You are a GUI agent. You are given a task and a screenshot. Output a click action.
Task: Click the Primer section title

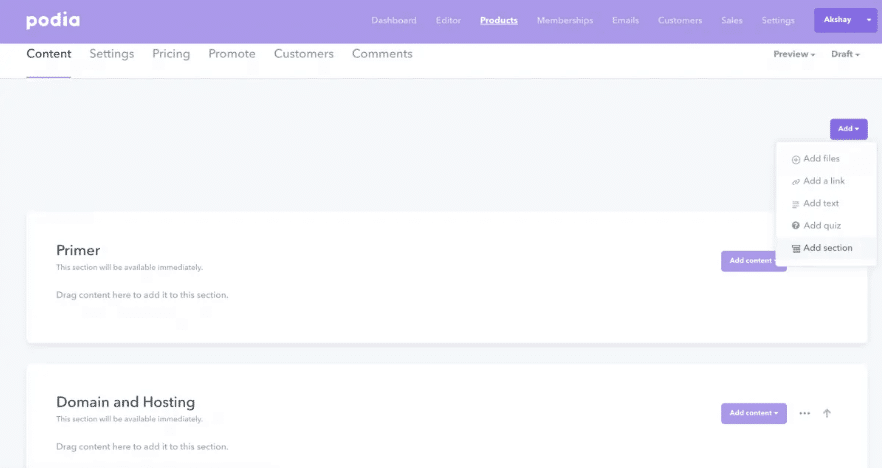click(78, 250)
